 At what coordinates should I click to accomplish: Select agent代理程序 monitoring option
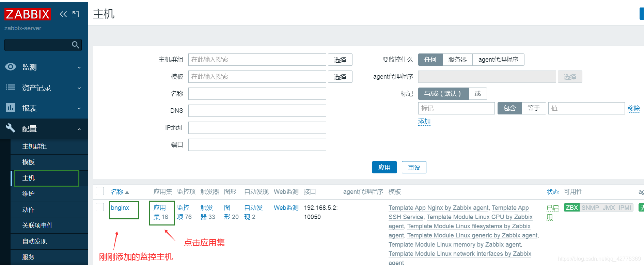click(498, 60)
